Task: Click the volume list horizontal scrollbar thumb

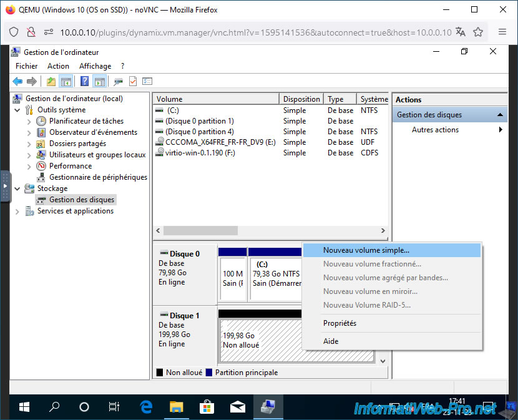Action: click(x=200, y=230)
